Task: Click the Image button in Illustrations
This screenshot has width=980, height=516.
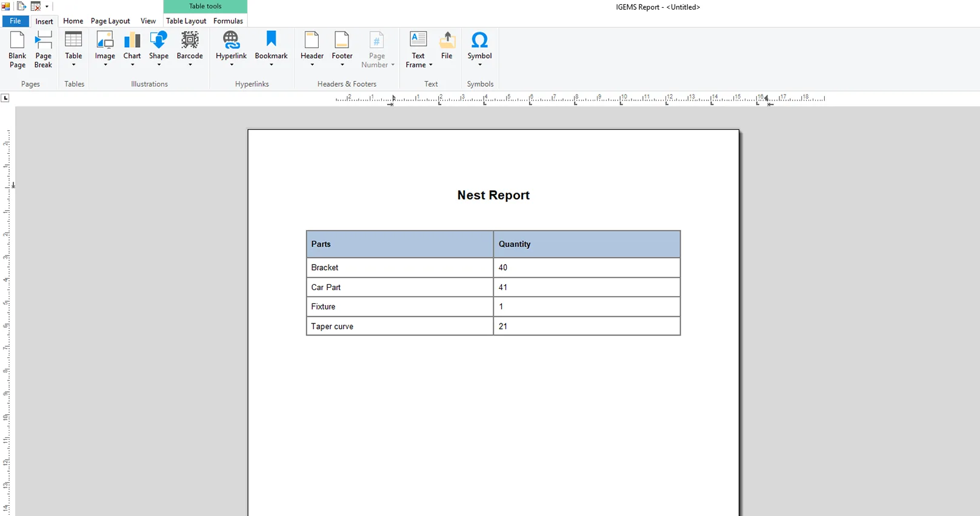Action: click(105, 46)
